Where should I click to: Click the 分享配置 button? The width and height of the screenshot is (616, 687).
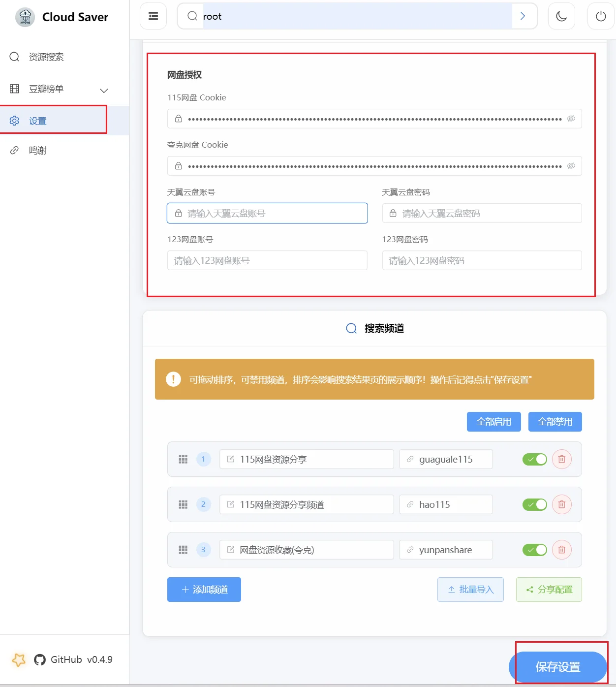(549, 590)
